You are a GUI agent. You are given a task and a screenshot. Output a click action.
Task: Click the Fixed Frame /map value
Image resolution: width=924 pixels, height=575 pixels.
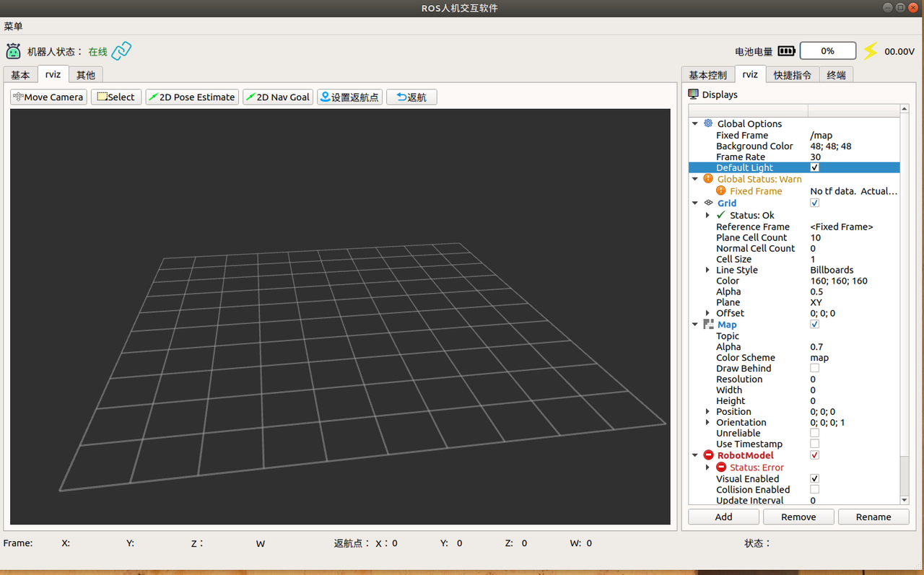[821, 135]
